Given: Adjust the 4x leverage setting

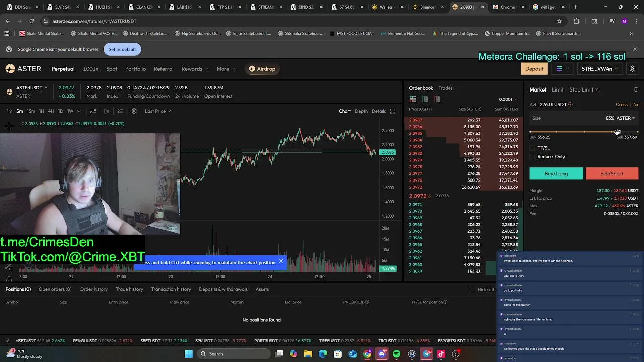Looking at the screenshot, I should coord(636,105).
